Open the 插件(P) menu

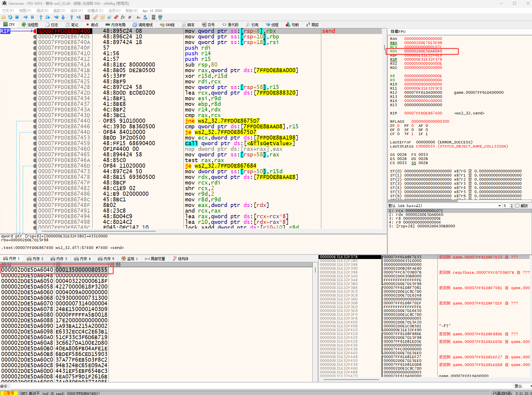coord(77,11)
